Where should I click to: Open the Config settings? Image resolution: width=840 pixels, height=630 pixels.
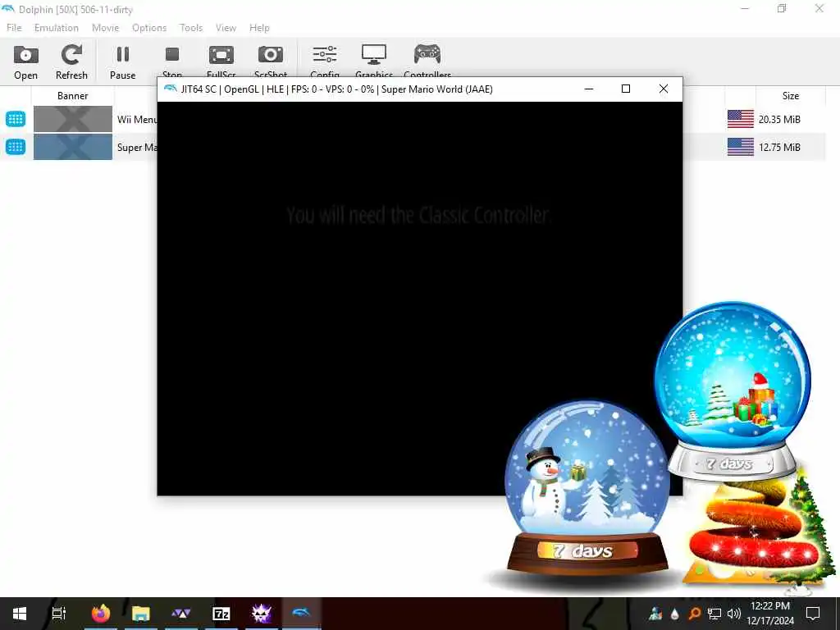pyautogui.click(x=325, y=62)
